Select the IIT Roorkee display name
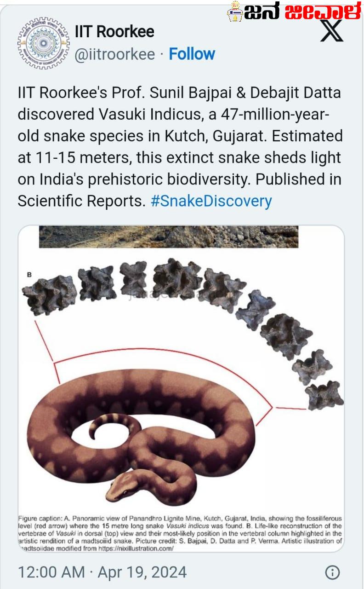The height and width of the screenshot is (589, 364). click(x=114, y=32)
